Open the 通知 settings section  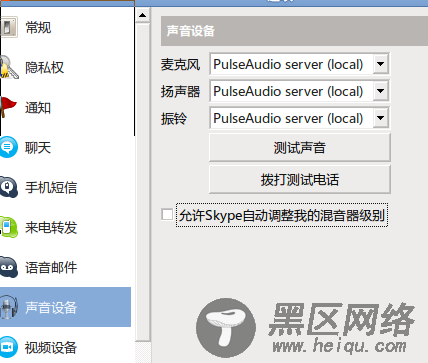(65, 107)
